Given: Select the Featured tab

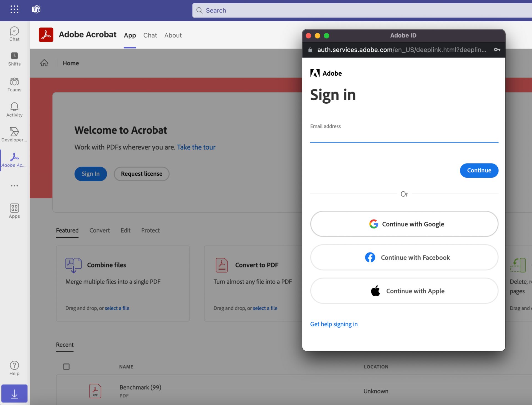Looking at the screenshot, I should (67, 230).
